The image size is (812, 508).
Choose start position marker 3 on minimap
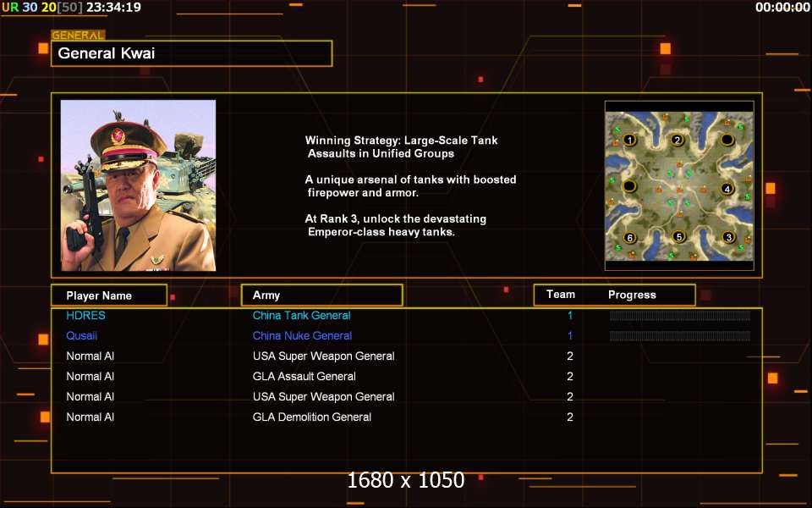pos(728,237)
